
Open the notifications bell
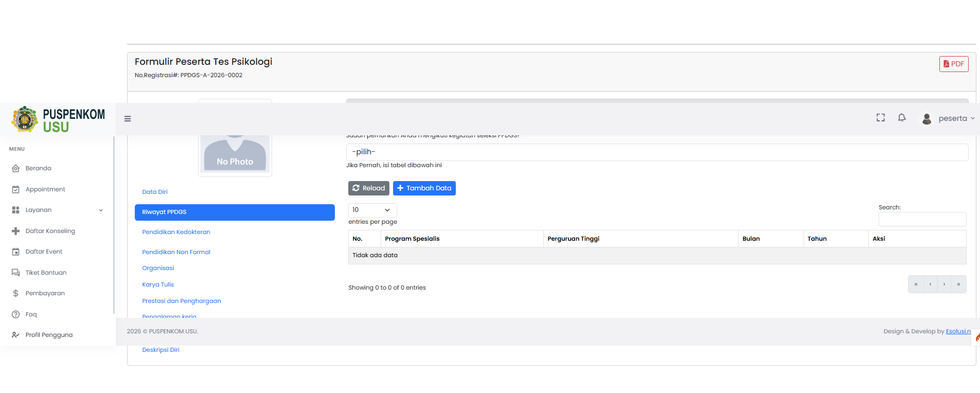click(902, 118)
